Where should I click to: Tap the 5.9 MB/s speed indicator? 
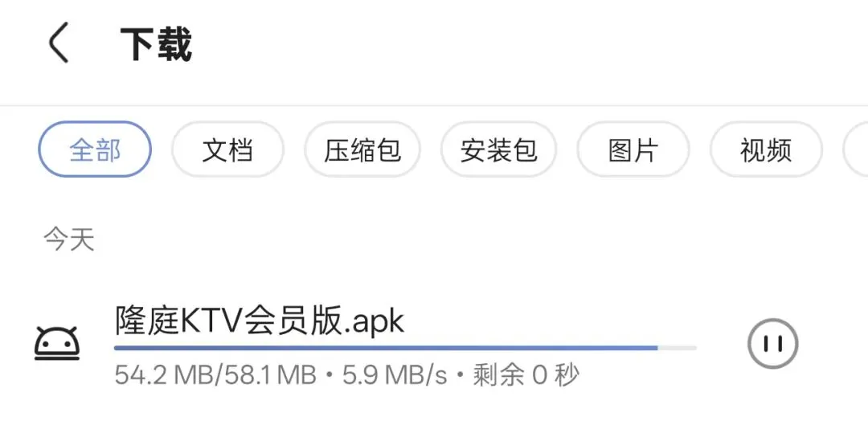(x=395, y=376)
